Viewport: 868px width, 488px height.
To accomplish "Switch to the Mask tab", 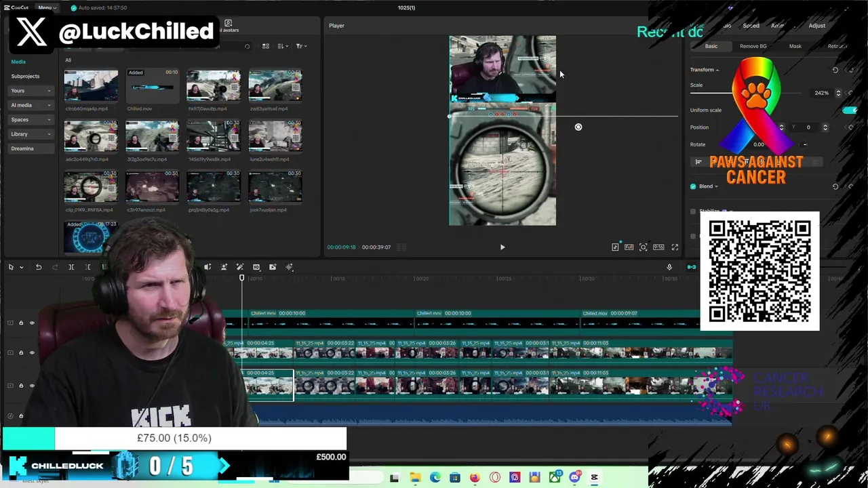I will click(795, 46).
